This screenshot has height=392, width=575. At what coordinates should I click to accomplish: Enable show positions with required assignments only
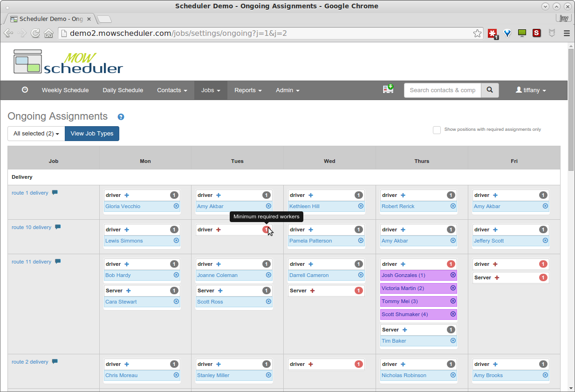pyautogui.click(x=437, y=130)
